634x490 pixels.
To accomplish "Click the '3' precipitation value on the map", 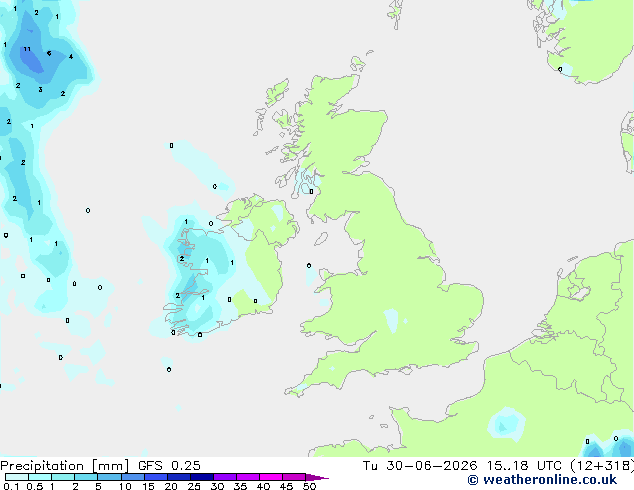I will [40, 90].
